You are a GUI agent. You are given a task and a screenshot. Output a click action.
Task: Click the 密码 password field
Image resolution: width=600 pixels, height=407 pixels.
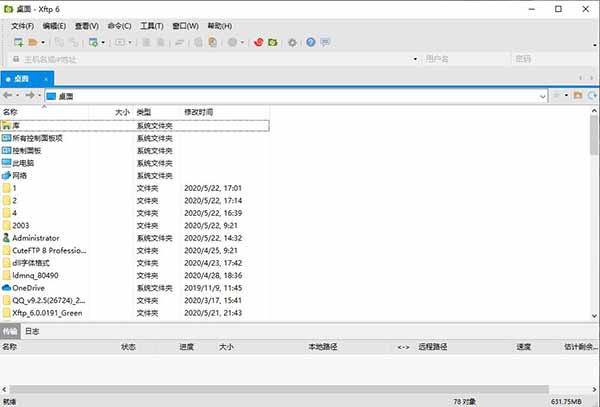555,59
